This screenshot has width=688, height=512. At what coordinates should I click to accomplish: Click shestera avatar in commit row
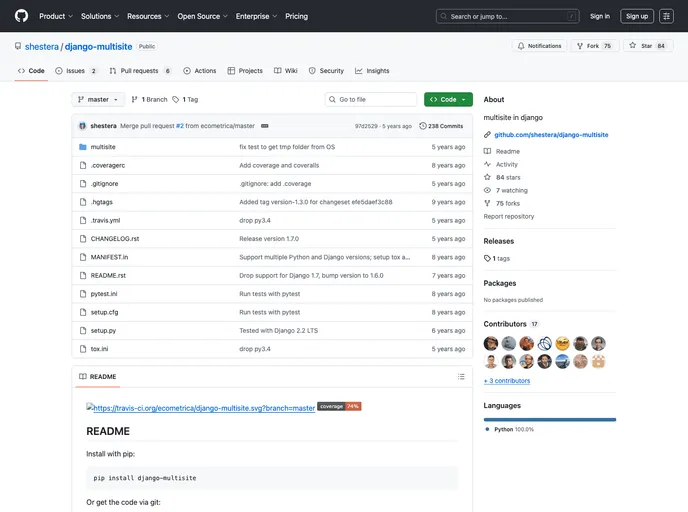(82, 126)
